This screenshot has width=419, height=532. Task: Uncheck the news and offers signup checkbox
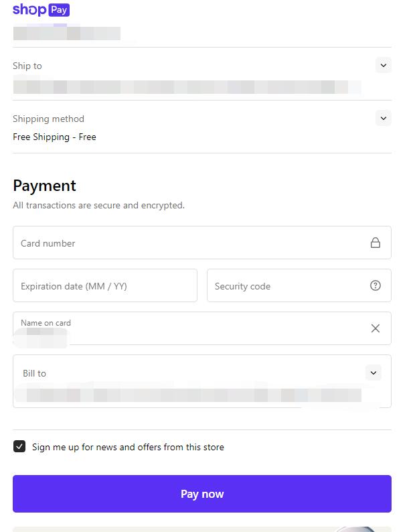tap(19, 446)
